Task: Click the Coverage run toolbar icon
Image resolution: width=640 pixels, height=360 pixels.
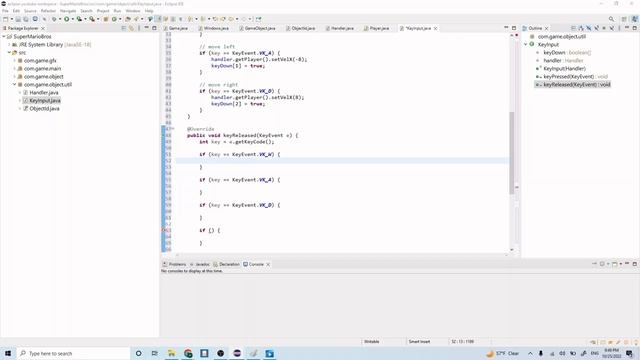Action: (x=79, y=19)
